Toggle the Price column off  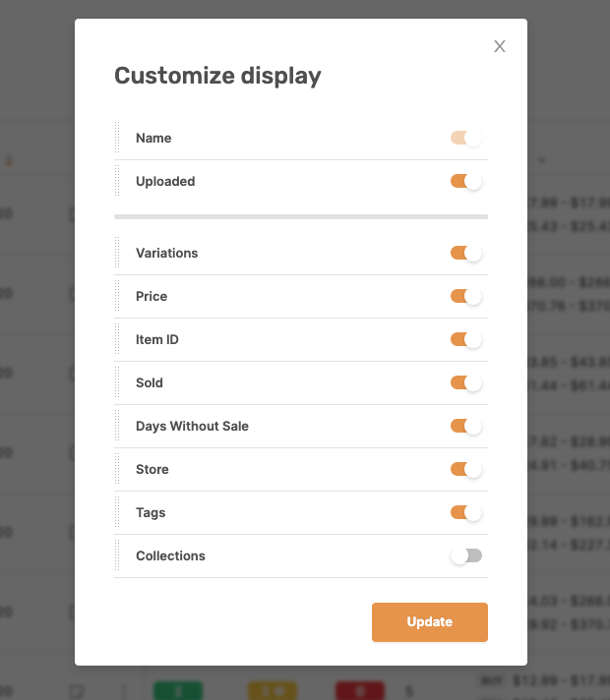(466, 297)
